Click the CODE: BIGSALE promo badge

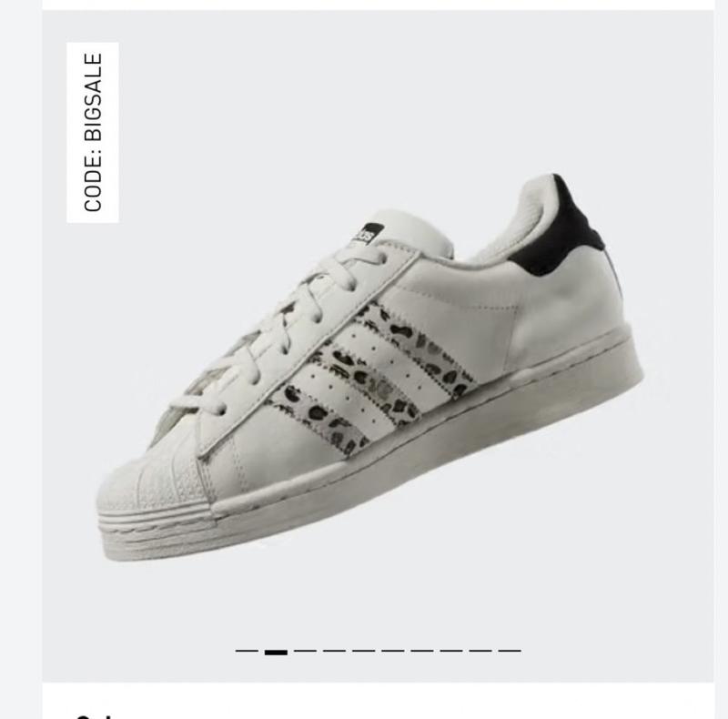click(x=93, y=132)
